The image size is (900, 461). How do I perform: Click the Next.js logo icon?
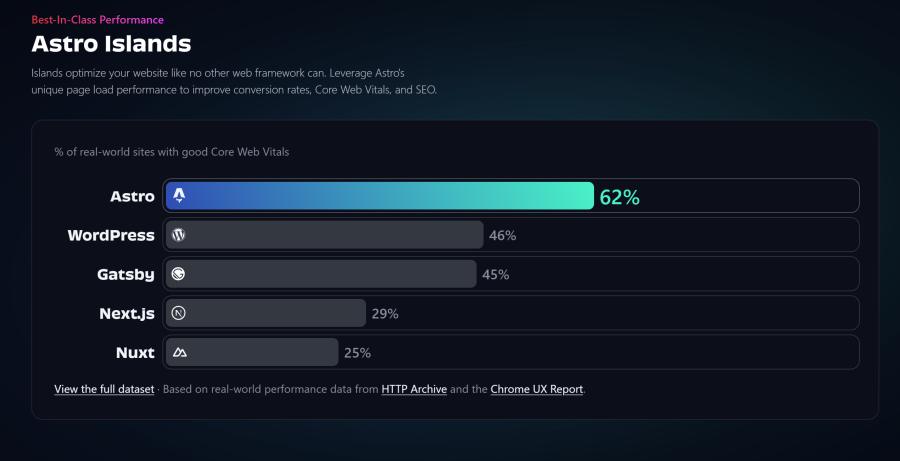(x=179, y=313)
